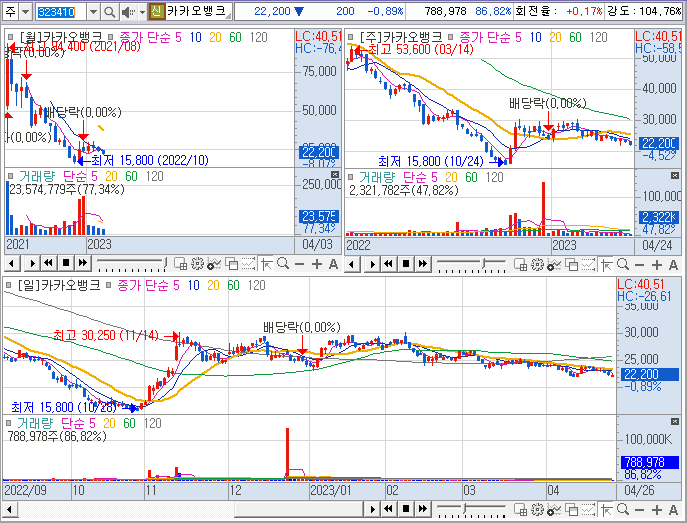Viewport: 687px width, 523px height.
Task: Zoom in monthly chart with plus icon
Action: [x=317, y=264]
